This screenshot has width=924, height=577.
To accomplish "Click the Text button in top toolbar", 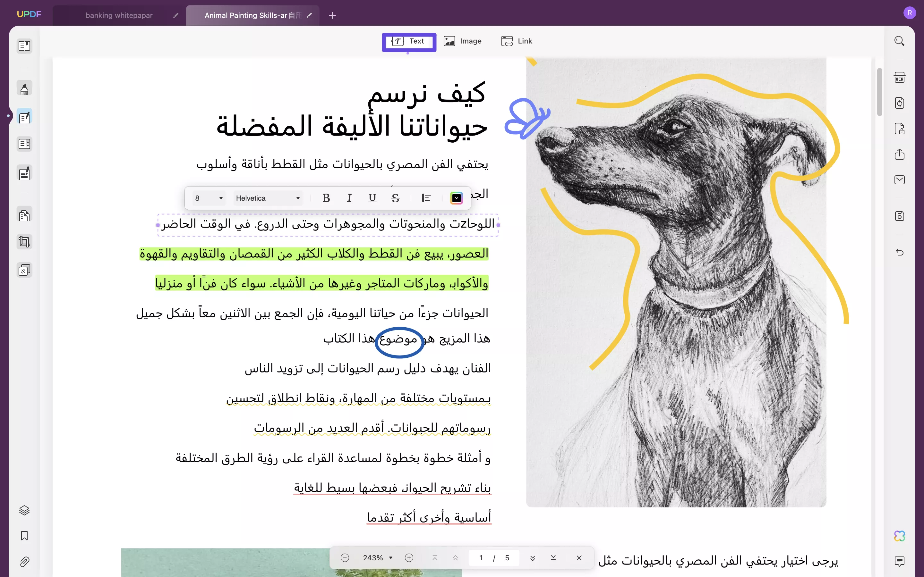I will 409,42.
